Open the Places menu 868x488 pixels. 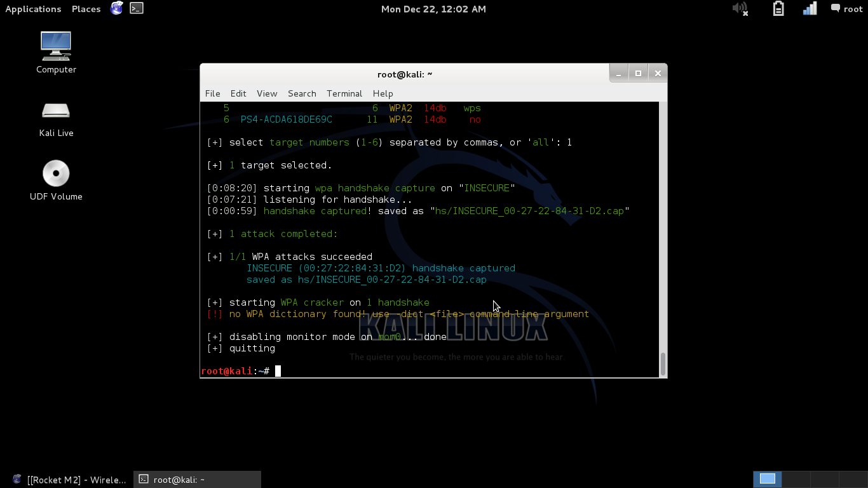click(86, 9)
